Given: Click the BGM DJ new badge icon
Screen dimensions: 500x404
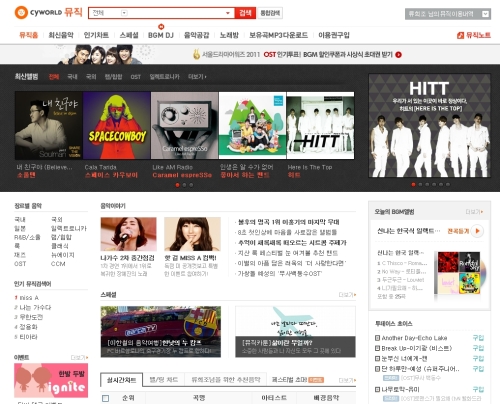Looking at the screenshot, I should point(161,27).
